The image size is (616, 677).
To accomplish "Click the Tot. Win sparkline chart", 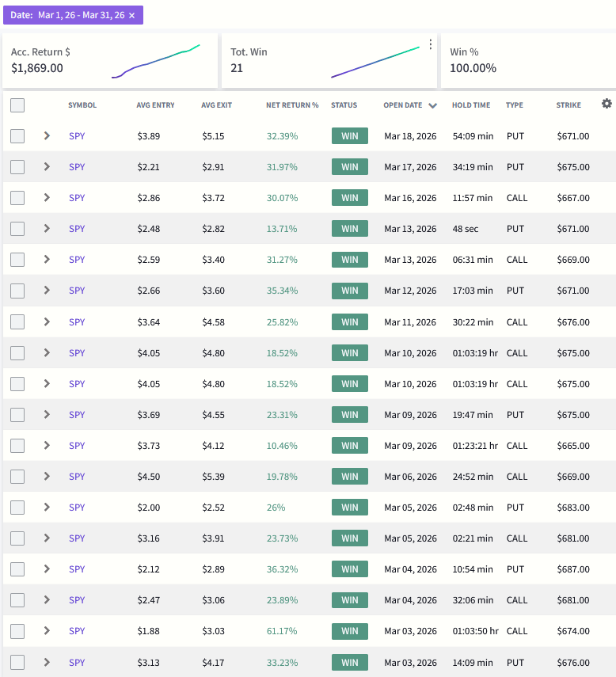I will (375, 62).
